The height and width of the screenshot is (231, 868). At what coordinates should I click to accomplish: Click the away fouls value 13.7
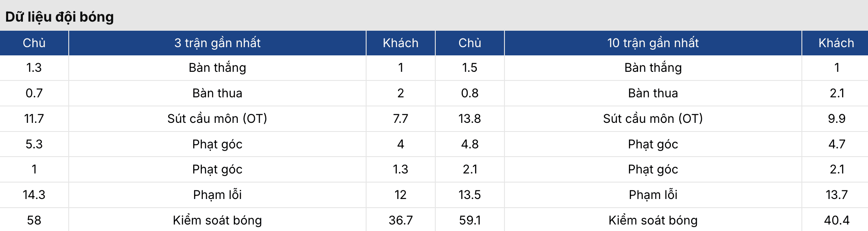tap(836, 195)
